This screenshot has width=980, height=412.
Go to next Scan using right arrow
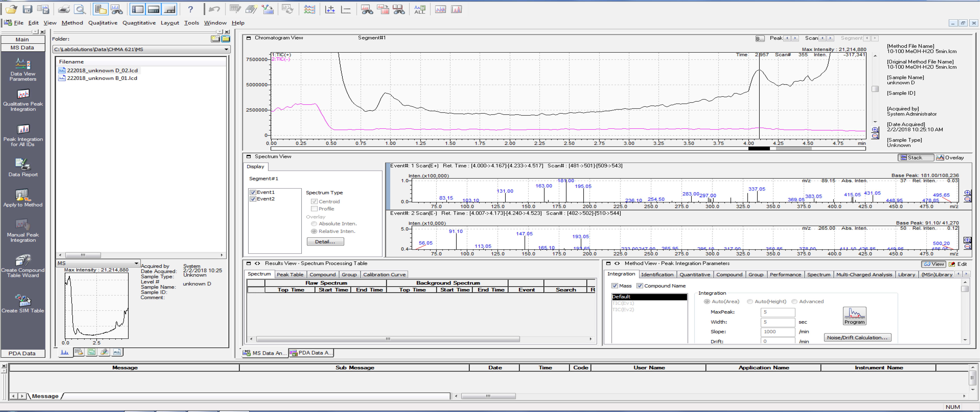[831, 38]
